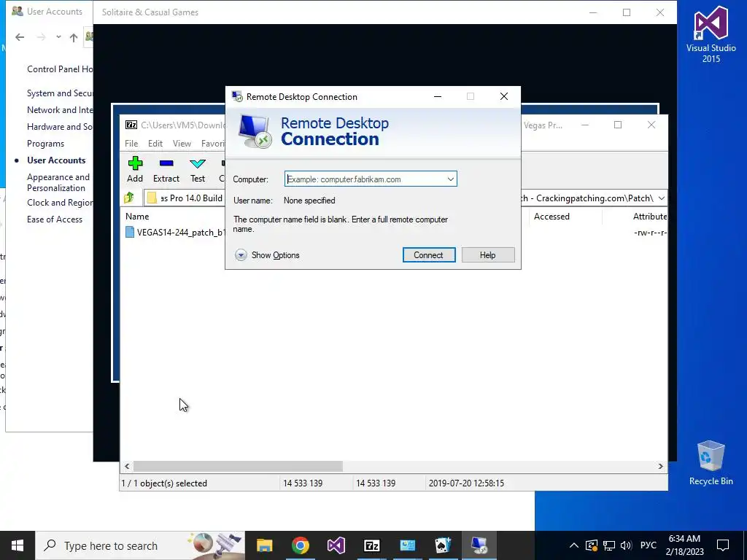Image resolution: width=747 pixels, height=560 pixels.
Task: Click the Name column header in 7-Zip
Action: (137, 216)
